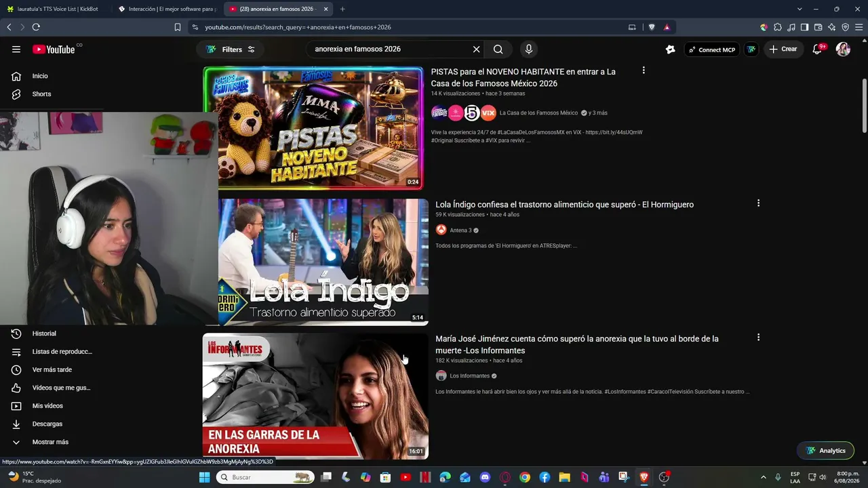
Task: Open a new browser tab
Action: pos(342,9)
